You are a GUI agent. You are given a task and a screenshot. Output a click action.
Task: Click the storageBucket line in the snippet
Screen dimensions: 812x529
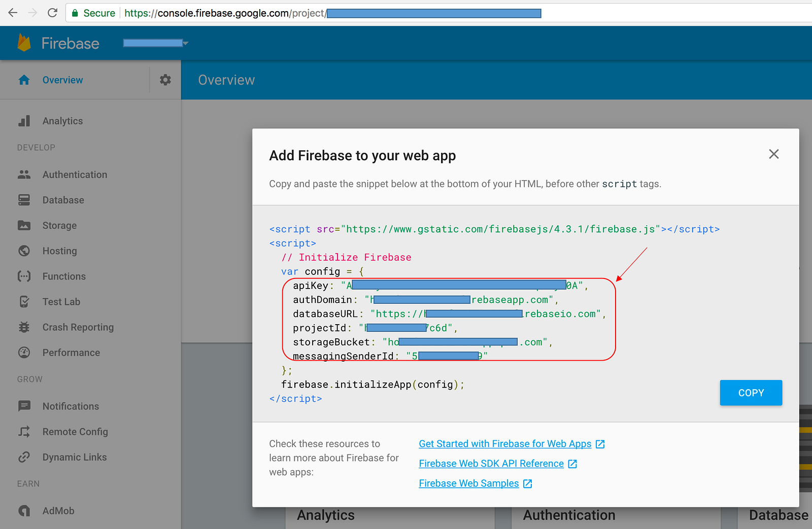click(422, 342)
